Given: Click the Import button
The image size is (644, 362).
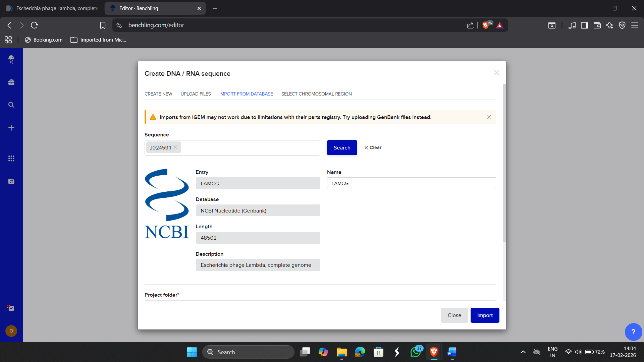Looking at the screenshot, I should tap(485, 315).
